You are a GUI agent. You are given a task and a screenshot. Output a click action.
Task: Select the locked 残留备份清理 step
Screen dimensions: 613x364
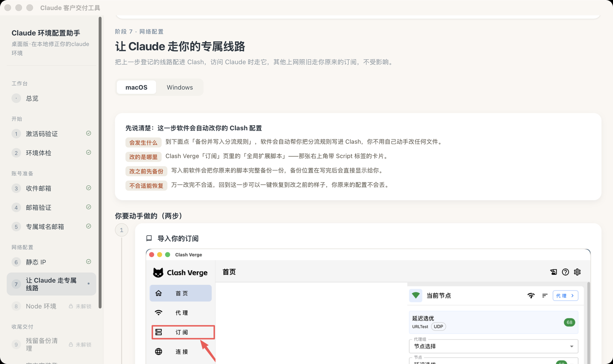tap(51, 344)
